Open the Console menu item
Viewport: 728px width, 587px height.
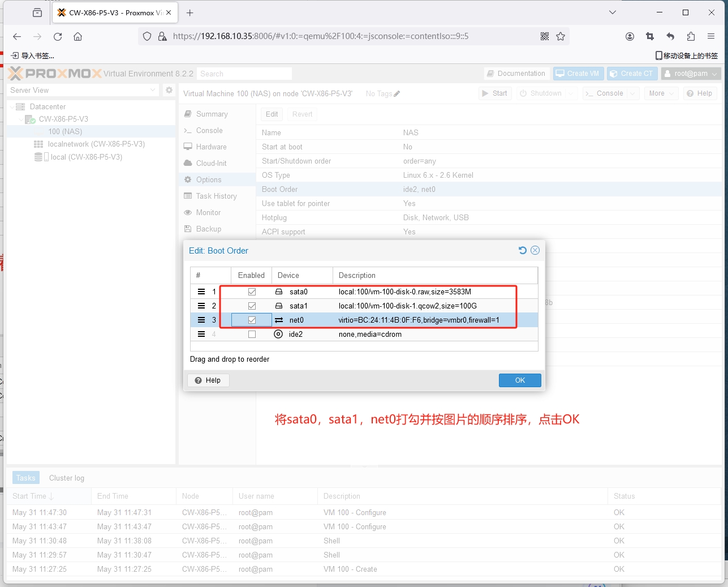[x=218, y=130]
